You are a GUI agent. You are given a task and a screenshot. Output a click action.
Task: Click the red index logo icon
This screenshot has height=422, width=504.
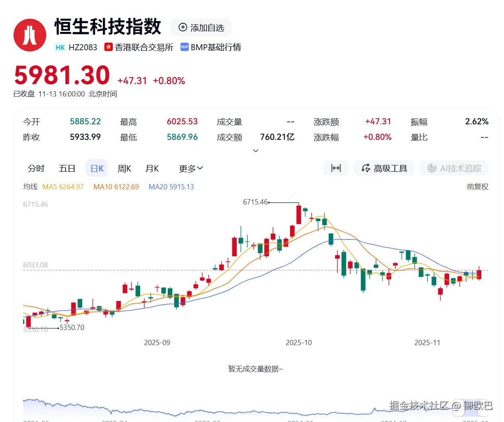pos(29,35)
